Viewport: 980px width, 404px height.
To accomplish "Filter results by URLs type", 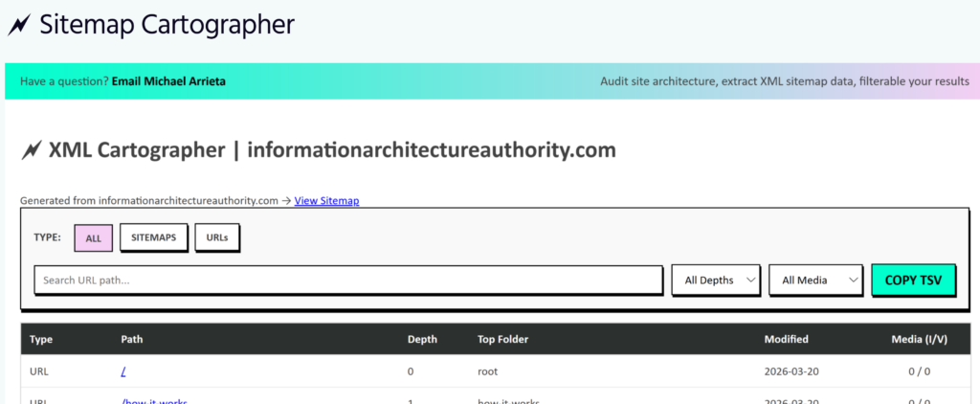I will tap(217, 237).
